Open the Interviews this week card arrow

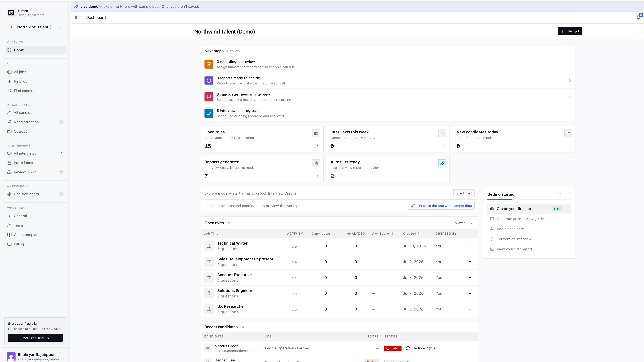coord(444,146)
